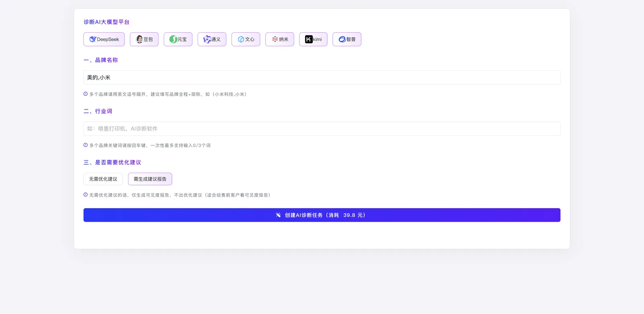Click the 三、是否需要优化建议 heading
The image size is (644, 314).
[112, 162]
